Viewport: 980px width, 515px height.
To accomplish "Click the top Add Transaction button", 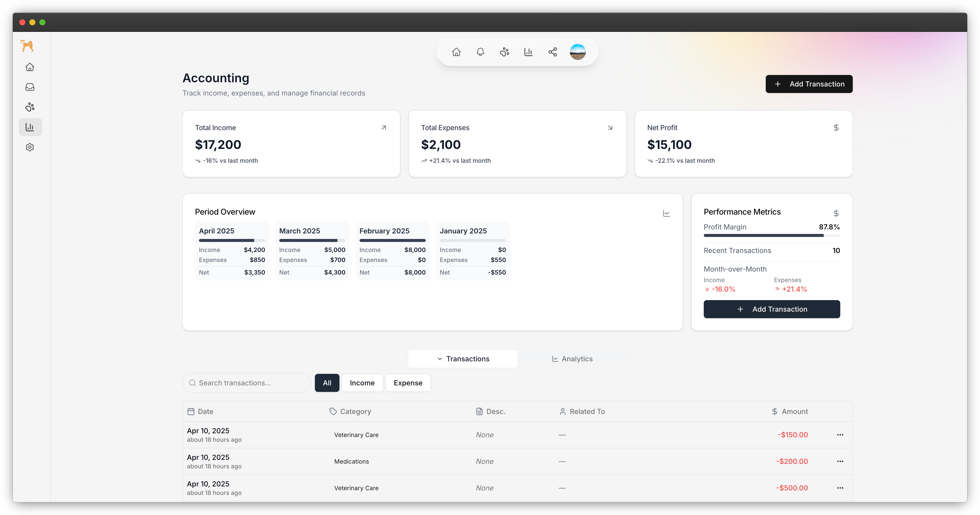I will point(809,84).
